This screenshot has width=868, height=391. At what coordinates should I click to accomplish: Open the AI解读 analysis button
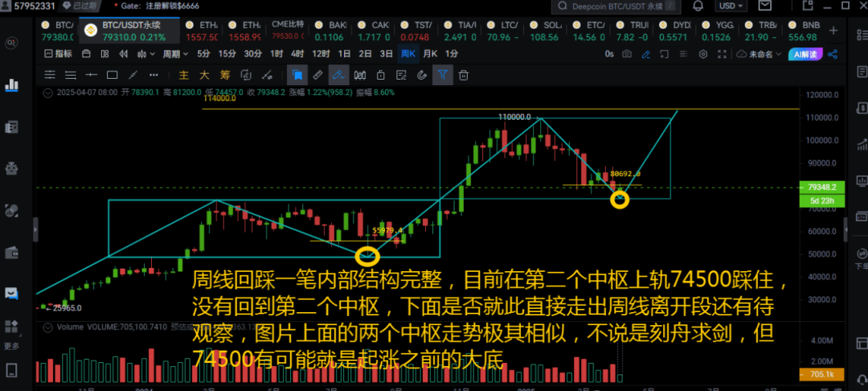click(805, 54)
